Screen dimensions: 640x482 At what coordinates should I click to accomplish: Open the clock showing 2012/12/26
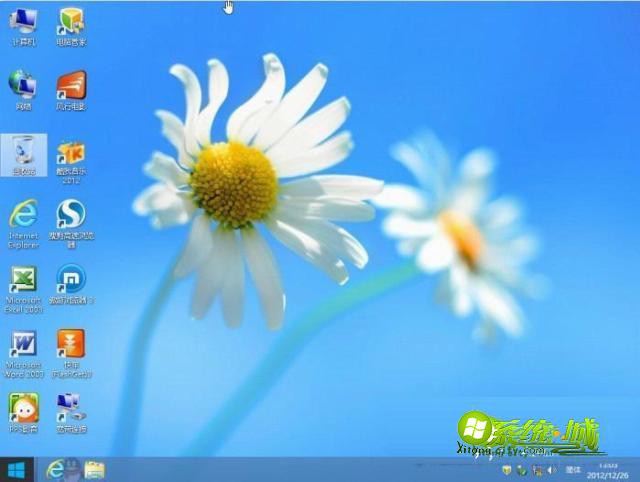point(608,471)
